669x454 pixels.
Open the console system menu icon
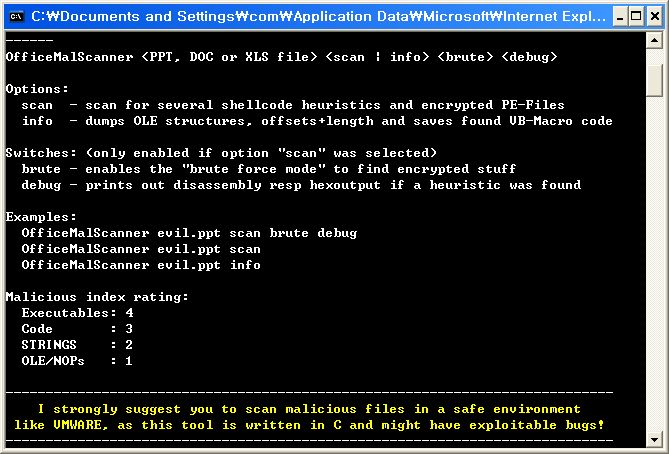coord(17,17)
